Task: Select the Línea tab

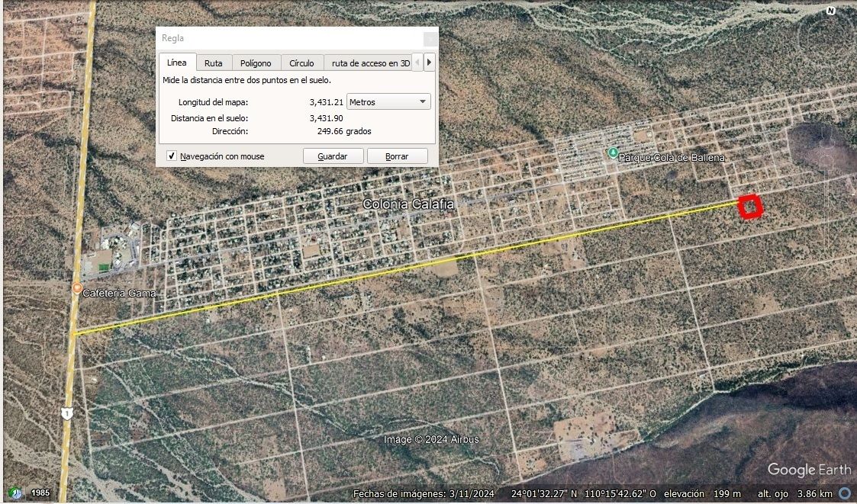Action: pos(176,63)
